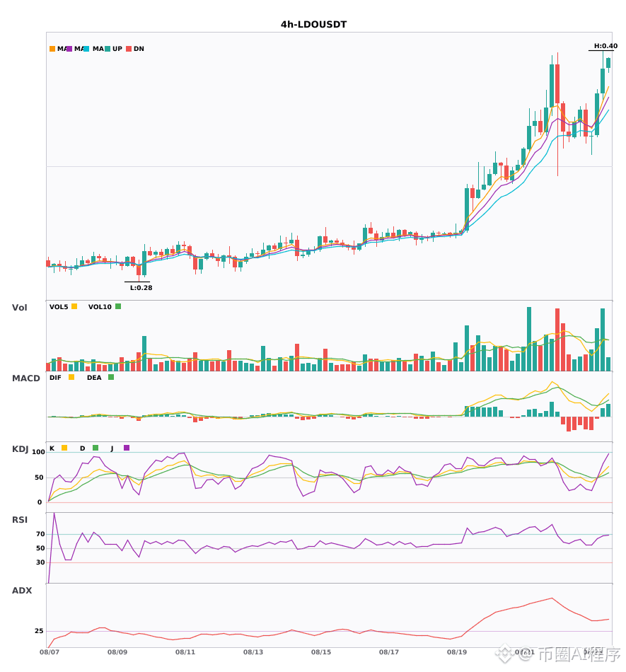Click the 08/15 date tick

click(321, 652)
